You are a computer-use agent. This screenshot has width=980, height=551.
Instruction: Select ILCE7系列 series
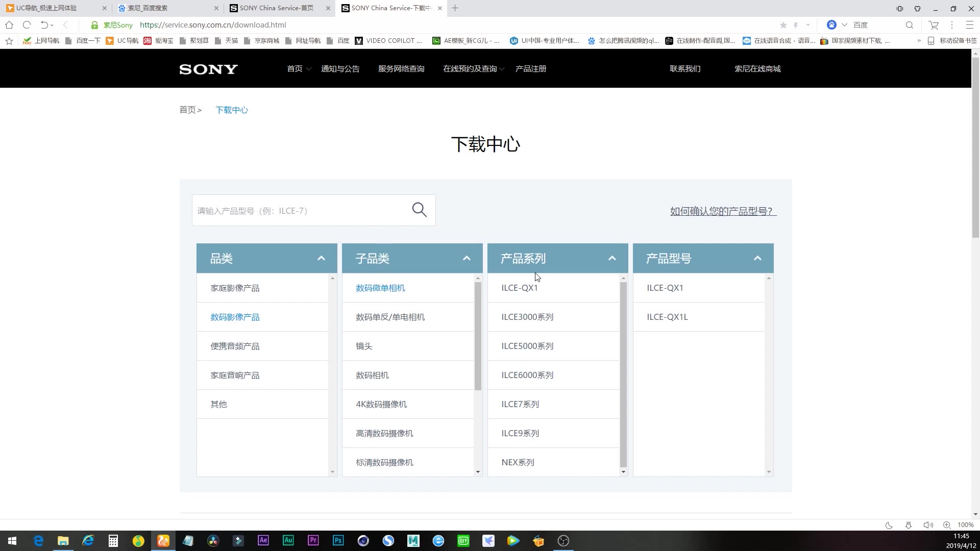pyautogui.click(x=553, y=404)
